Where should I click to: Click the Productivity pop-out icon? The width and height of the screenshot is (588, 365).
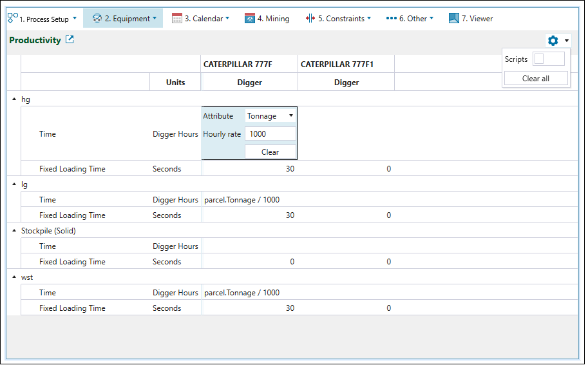pos(70,40)
